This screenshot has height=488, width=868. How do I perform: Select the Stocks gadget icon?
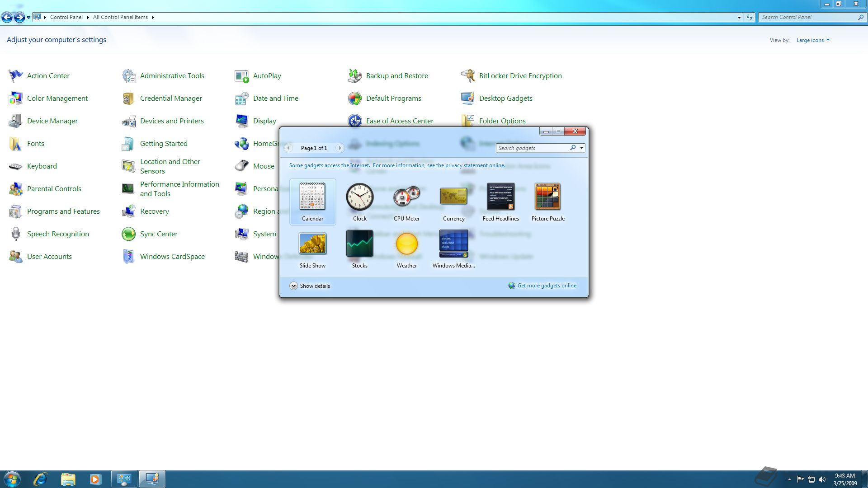(x=360, y=244)
